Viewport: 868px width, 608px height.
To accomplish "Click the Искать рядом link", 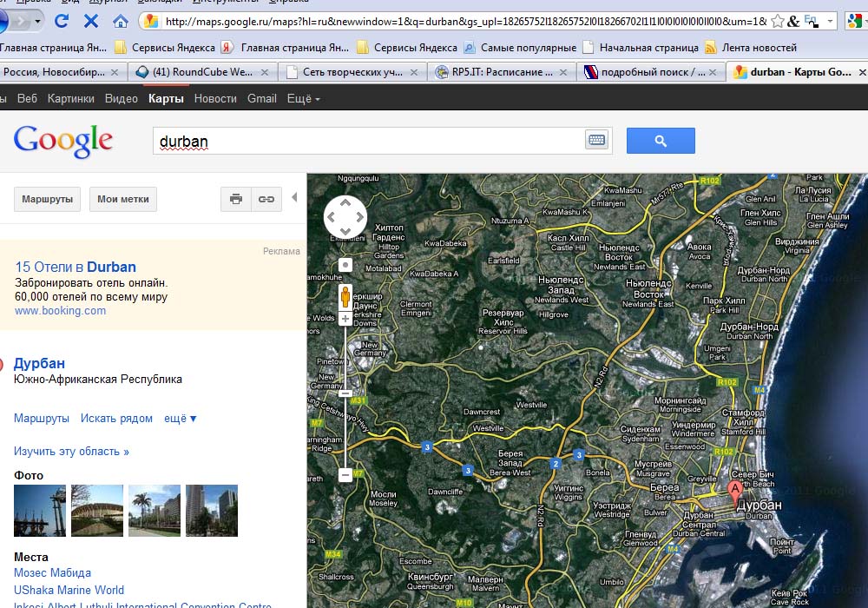I will pyautogui.click(x=116, y=418).
